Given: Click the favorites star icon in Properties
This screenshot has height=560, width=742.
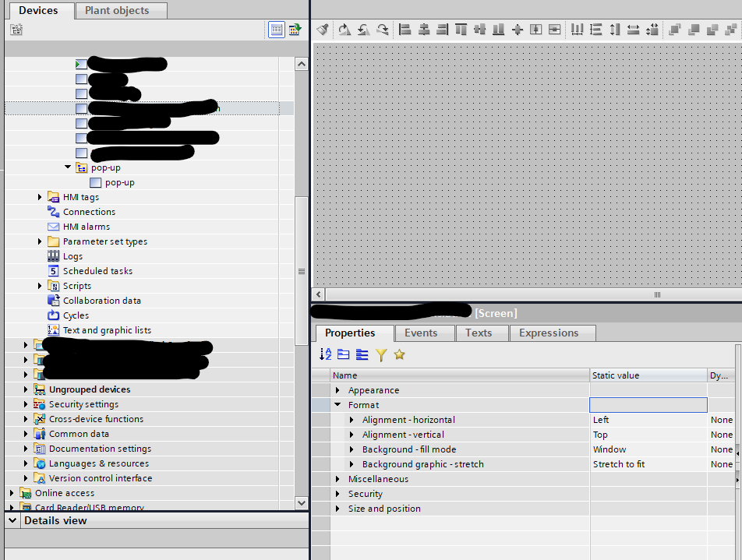Looking at the screenshot, I should point(400,355).
